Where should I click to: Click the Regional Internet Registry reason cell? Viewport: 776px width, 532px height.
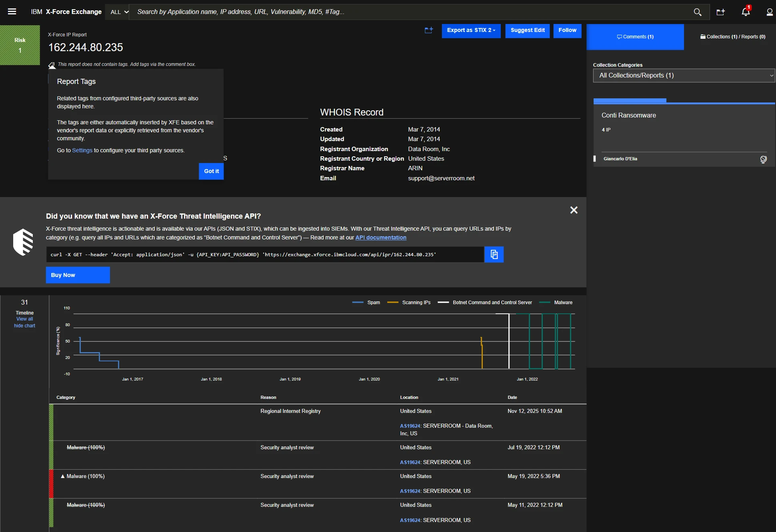(x=290, y=411)
